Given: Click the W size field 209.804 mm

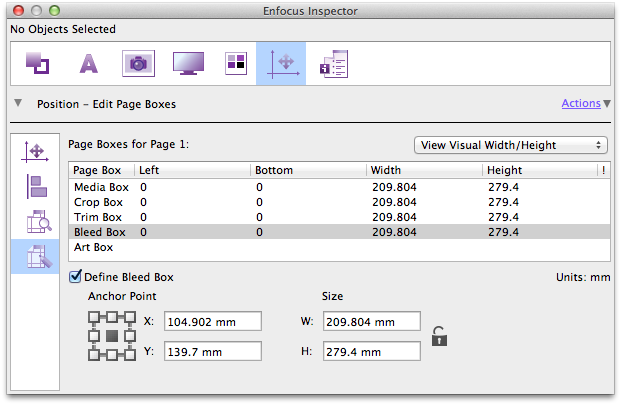Looking at the screenshot, I should click(x=371, y=321).
